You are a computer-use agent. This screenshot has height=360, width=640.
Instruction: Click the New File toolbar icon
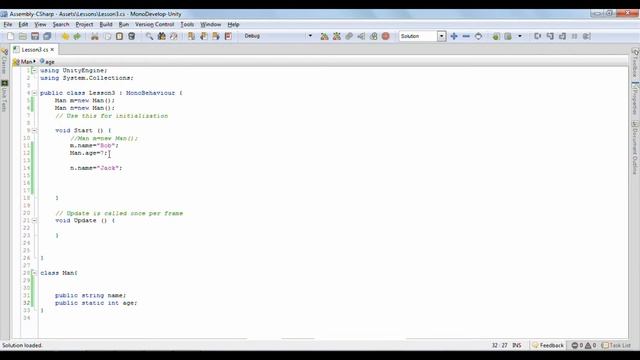[11, 36]
